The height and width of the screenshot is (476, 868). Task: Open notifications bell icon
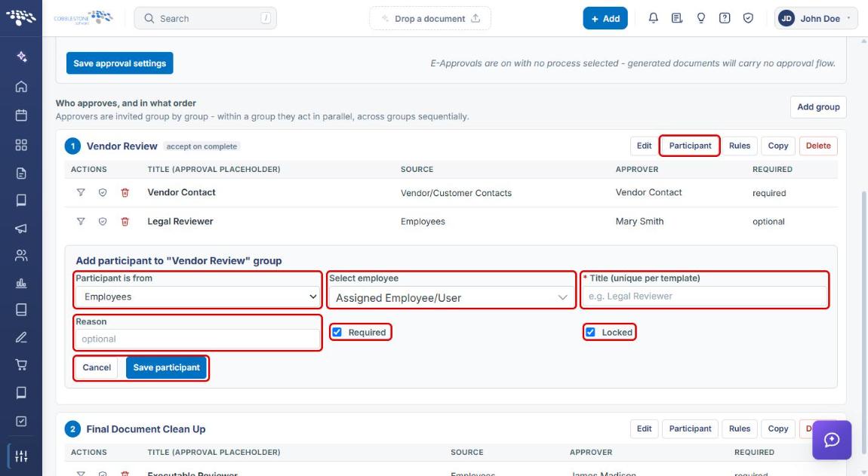coord(653,18)
